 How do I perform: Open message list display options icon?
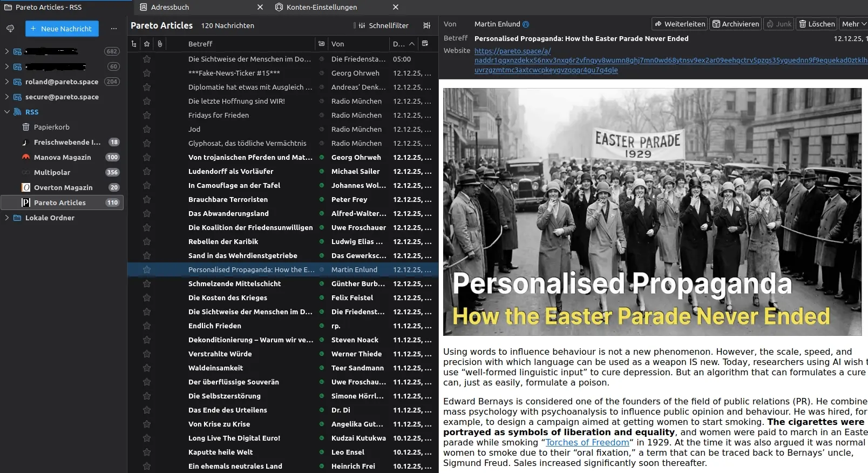click(x=426, y=25)
